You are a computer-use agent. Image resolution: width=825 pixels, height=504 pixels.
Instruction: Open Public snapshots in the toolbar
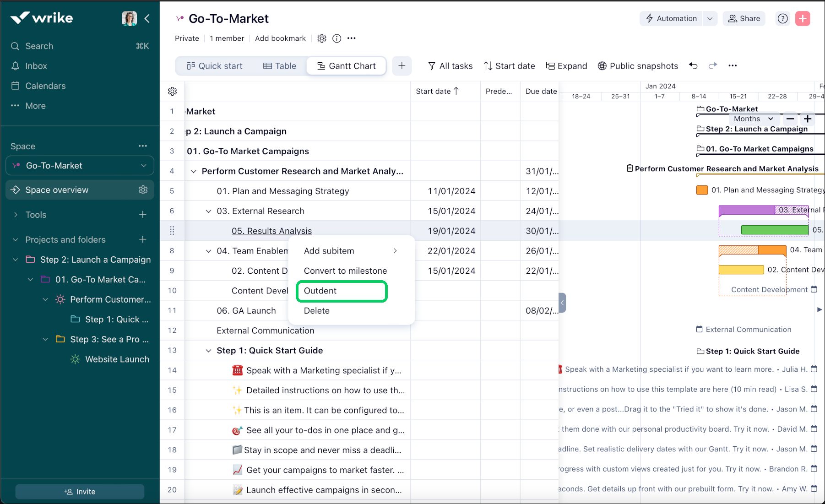(638, 65)
